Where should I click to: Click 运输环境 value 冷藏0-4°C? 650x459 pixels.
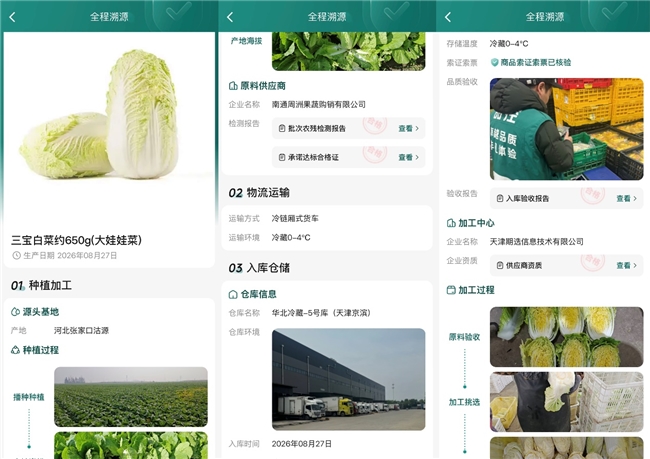click(x=291, y=238)
